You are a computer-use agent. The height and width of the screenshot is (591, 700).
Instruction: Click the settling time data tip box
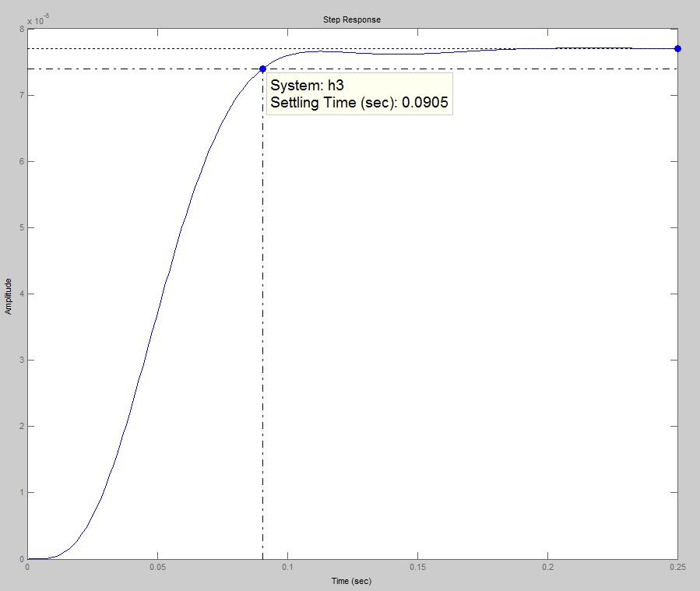360,93
